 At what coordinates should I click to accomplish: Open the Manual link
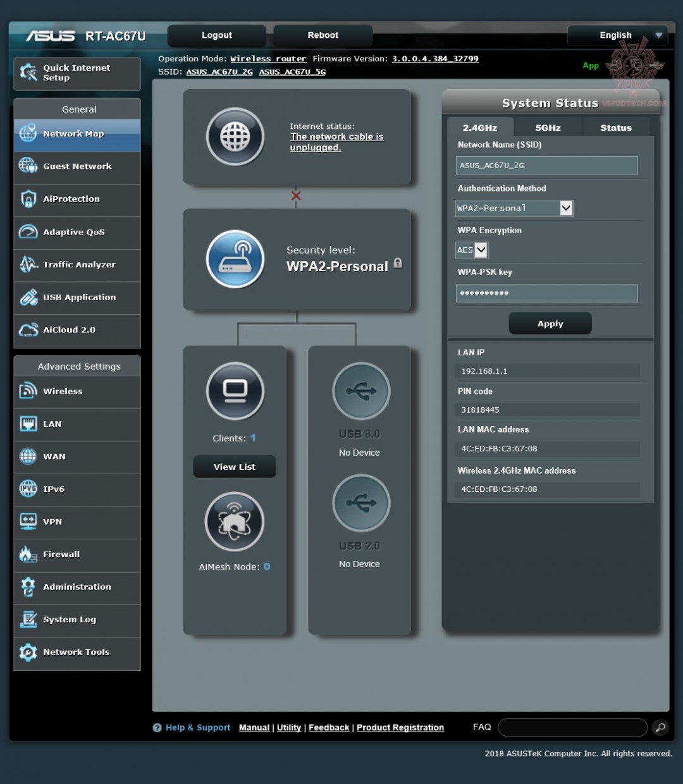(254, 728)
